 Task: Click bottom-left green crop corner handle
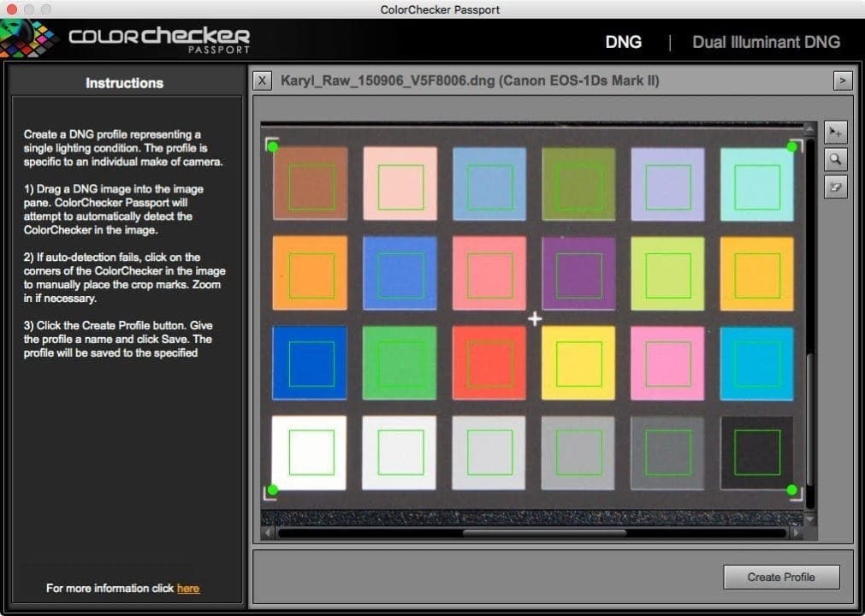273,489
